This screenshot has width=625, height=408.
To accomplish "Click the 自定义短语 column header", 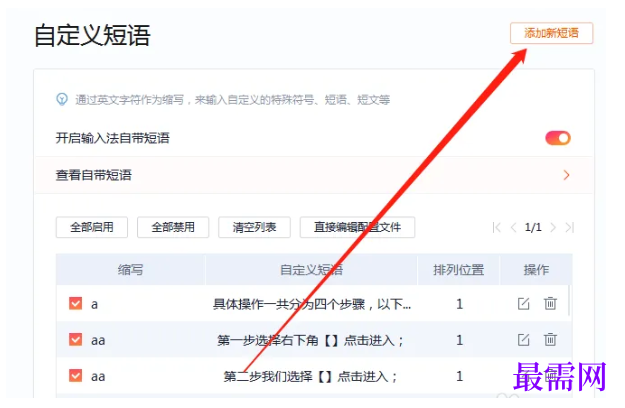I will pos(311,270).
